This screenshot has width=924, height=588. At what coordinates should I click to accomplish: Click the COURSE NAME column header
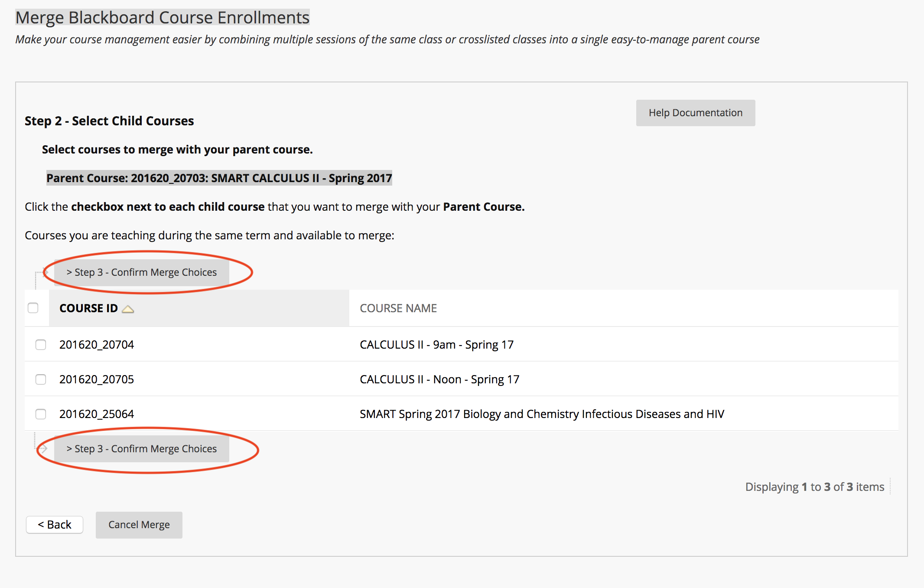[x=398, y=308]
